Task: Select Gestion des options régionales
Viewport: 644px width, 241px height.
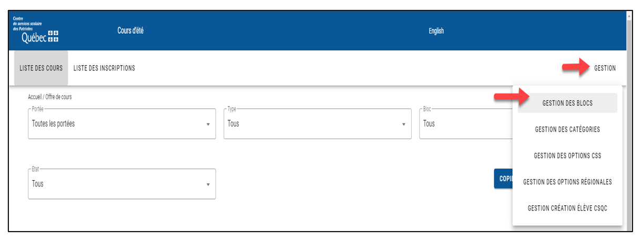Action: [x=567, y=182]
